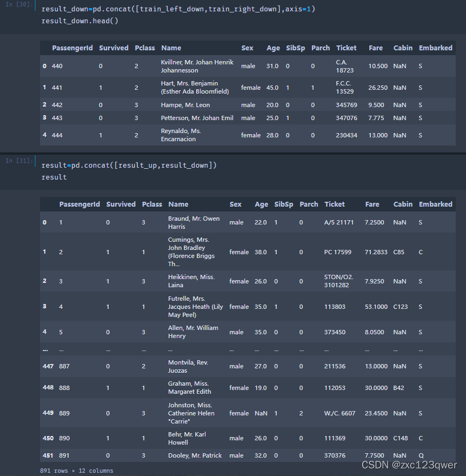This screenshot has height=476, width=466.
Task: Select name Cumings, Mrs. John Bradley
Action: coord(191,252)
